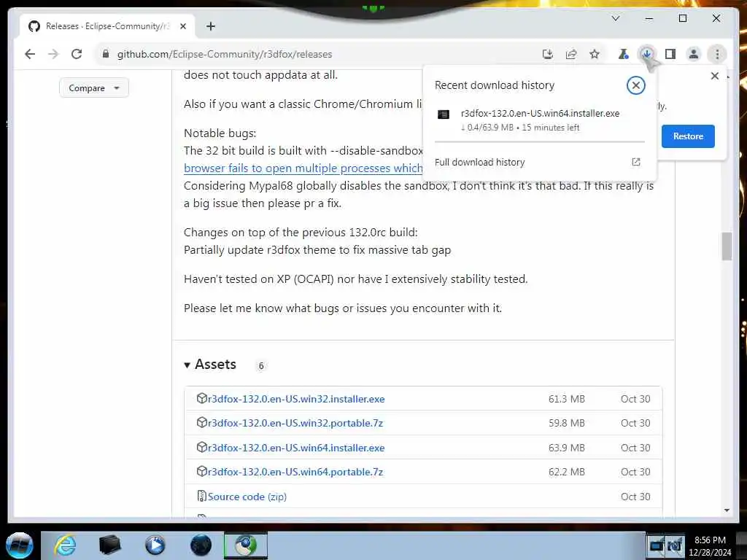Image resolution: width=747 pixels, height=560 pixels.
Task: Open Chrome Labs flask icon
Action: [x=623, y=54]
